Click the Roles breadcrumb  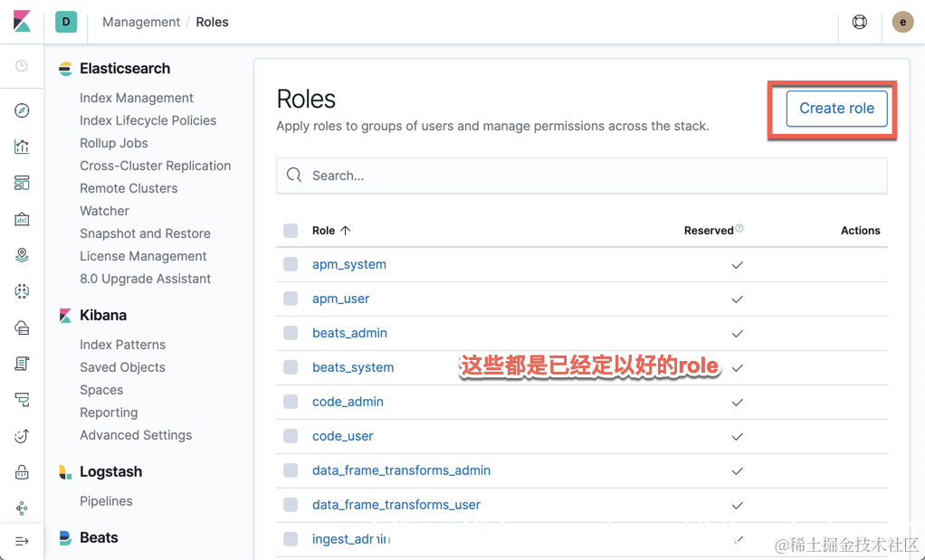click(x=213, y=22)
